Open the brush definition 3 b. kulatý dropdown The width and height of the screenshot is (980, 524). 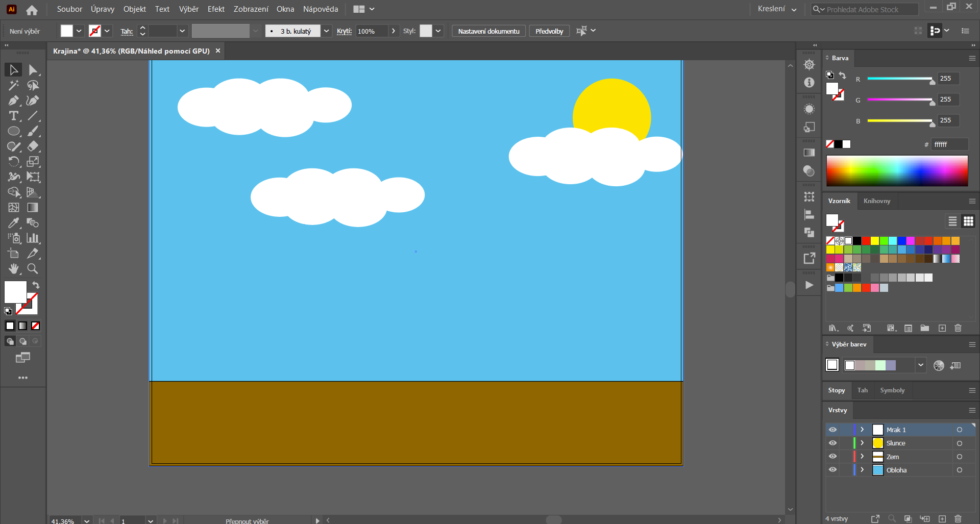click(x=326, y=31)
